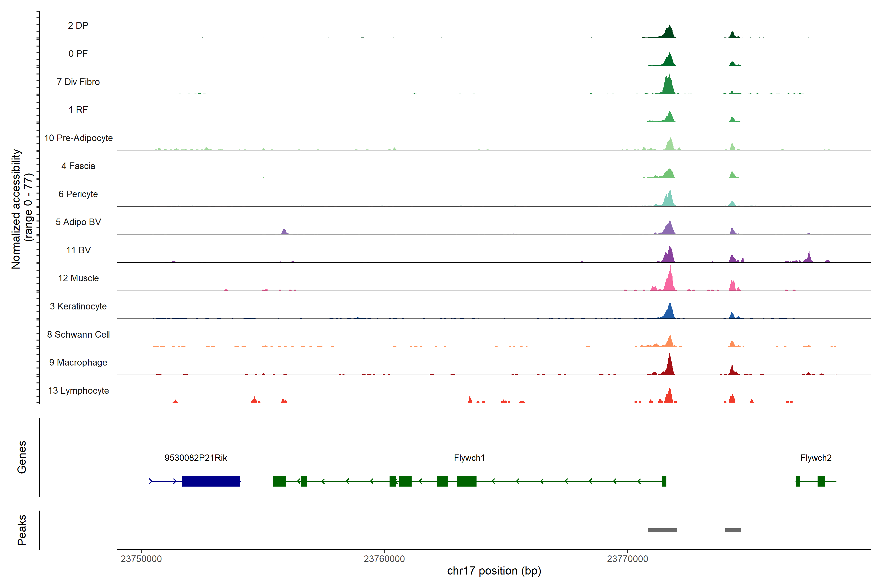The height and width of the screenshot is (588, 882).
Task: Click the smaller gray peak bar
Action: pos(733,530)
